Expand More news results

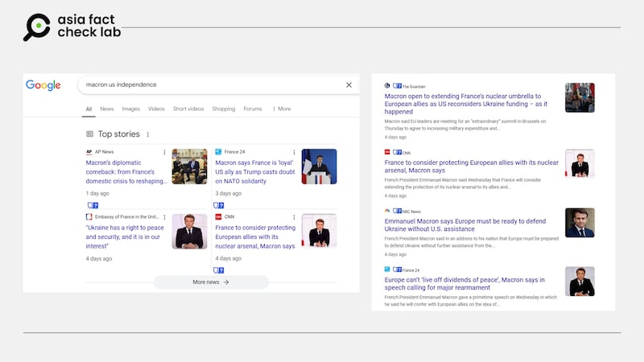pos(211,282)
